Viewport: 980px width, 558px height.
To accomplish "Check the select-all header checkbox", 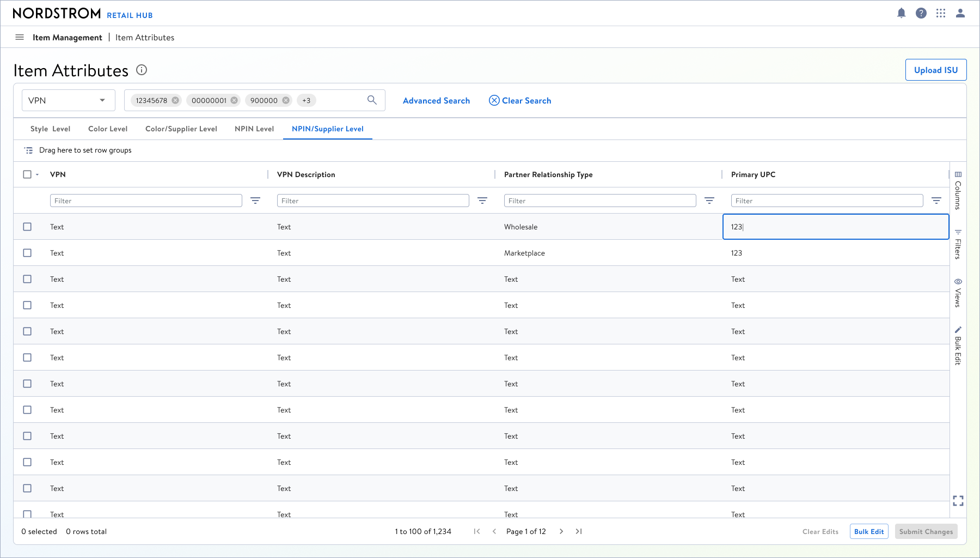I will pos(27,174).
